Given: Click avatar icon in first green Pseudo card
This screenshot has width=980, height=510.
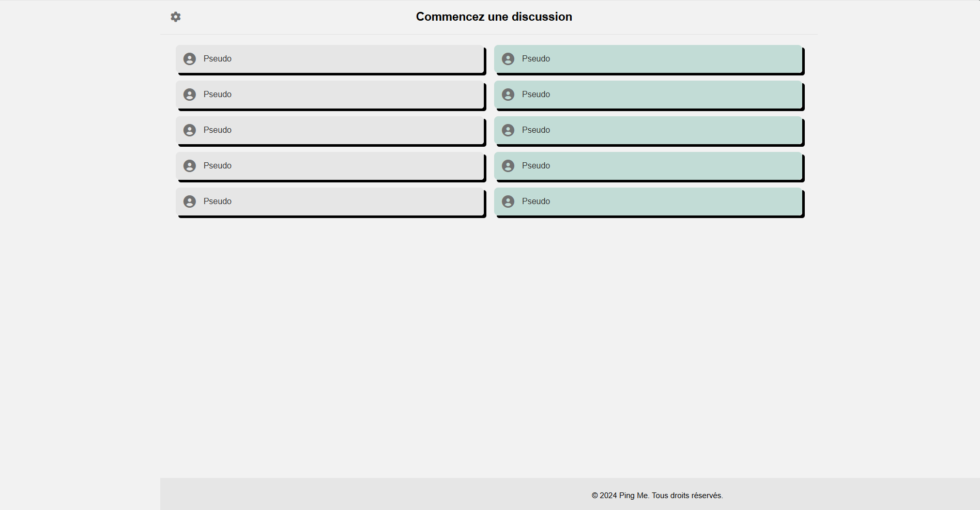Looking at the screenshot, I should coord(508,59).
